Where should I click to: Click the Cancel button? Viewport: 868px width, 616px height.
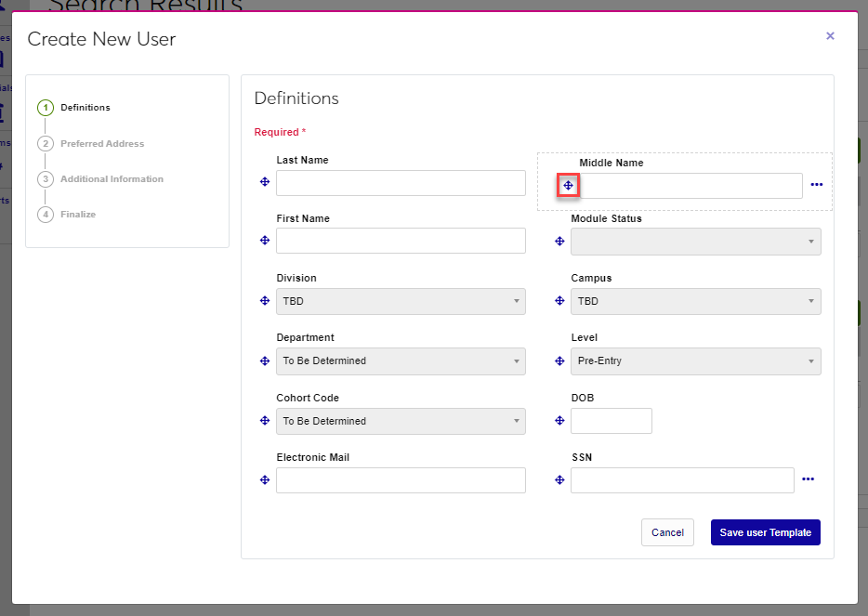tap(667, 532)
